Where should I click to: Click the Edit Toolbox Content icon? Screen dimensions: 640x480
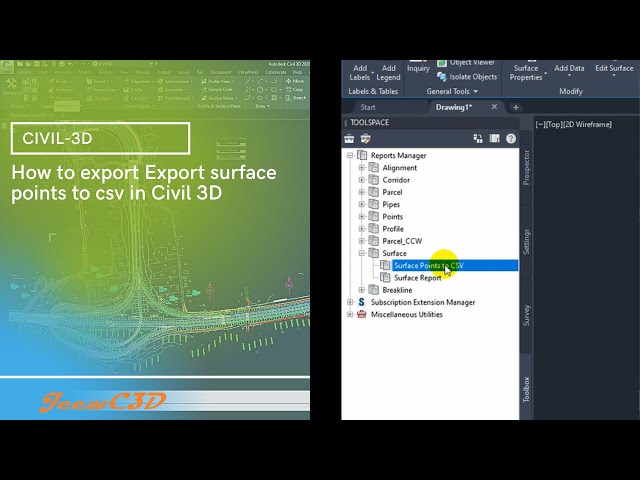click(x=365, y=139)
